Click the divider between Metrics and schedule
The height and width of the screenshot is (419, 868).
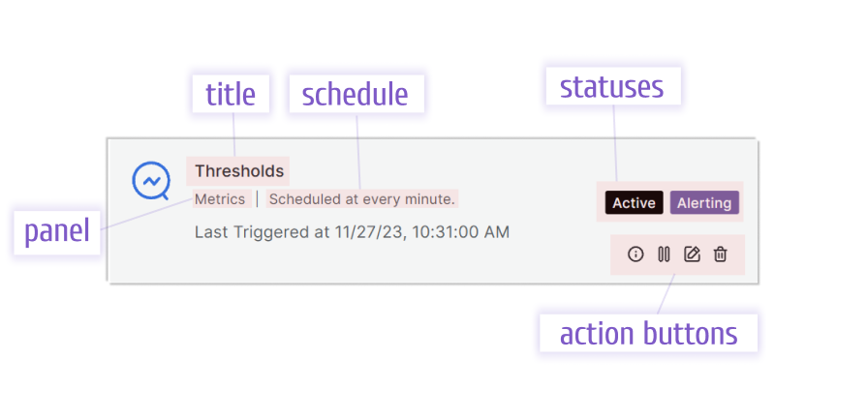(258, 199)
